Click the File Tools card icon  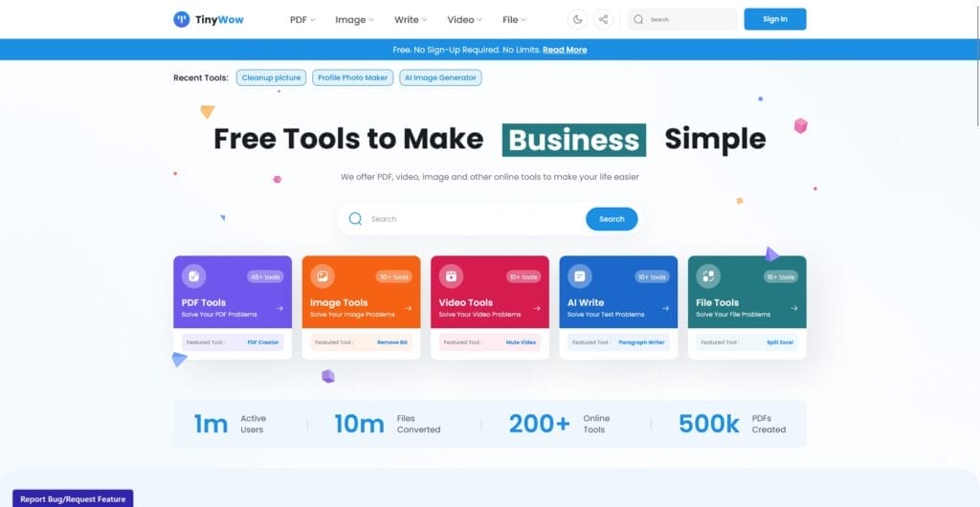[708, 276]
